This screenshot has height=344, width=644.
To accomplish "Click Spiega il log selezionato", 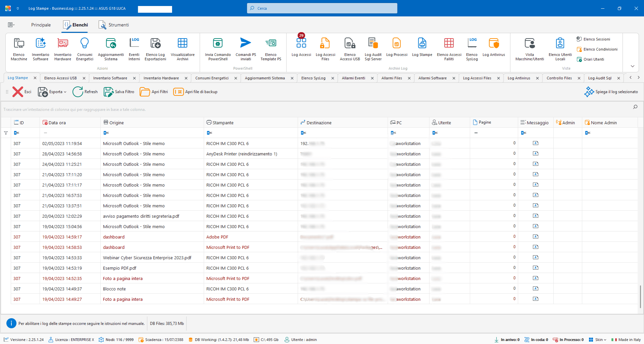I will coord(611,92).
